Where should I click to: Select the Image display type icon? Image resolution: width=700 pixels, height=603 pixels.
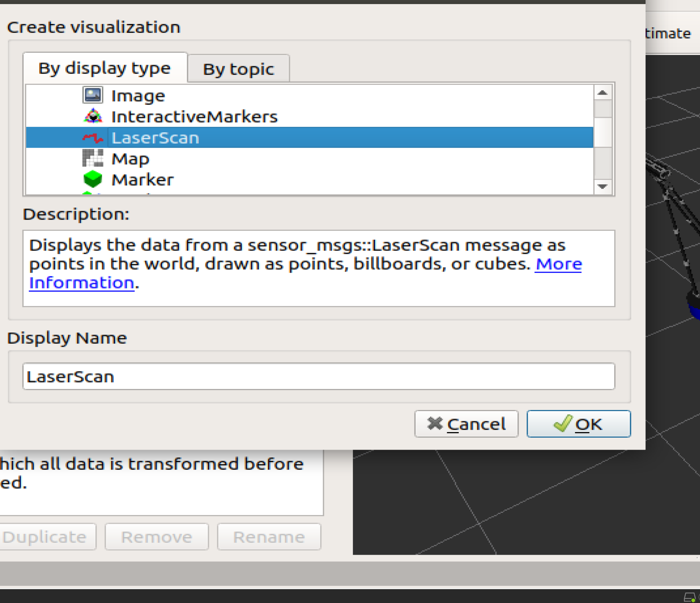[92, 95]
